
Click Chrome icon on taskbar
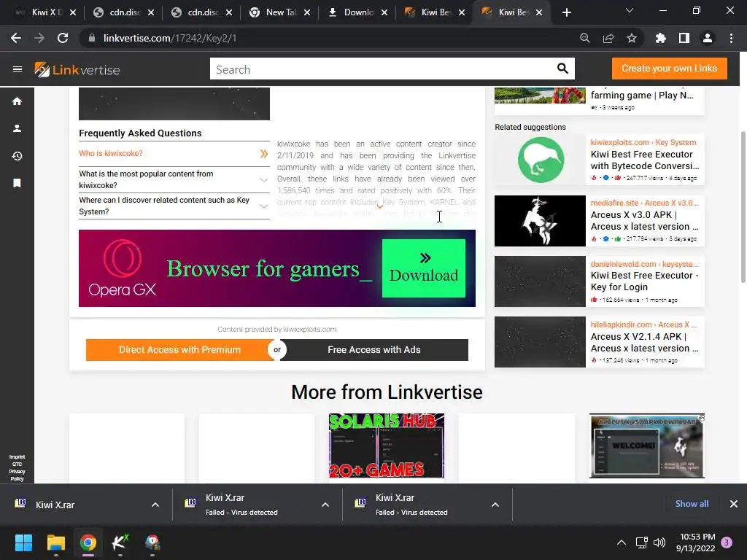pyautogui.click(x=88, y=542)
